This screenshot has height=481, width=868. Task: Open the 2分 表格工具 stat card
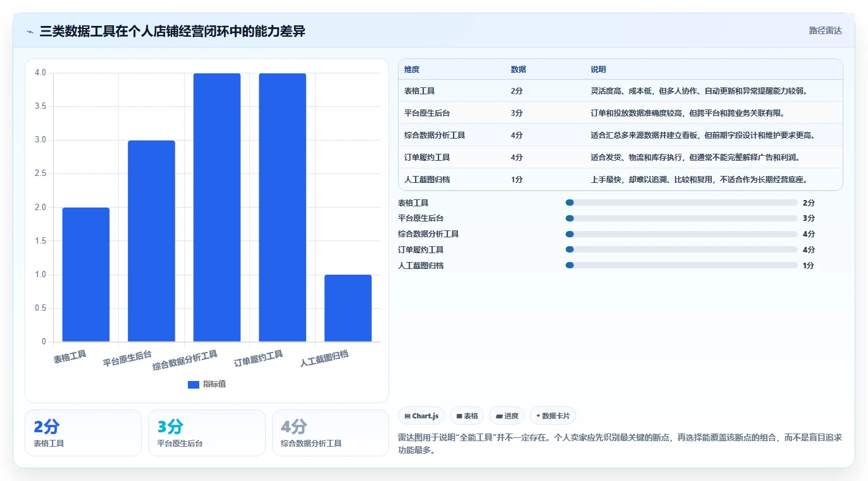coord(83,433)
